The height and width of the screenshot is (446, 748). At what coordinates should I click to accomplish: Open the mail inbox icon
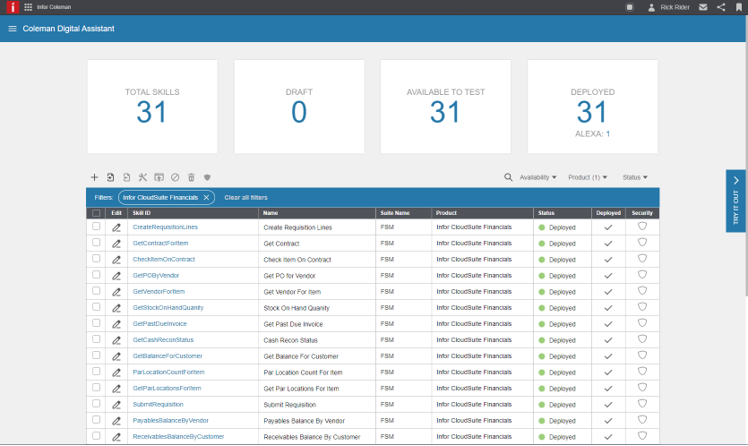click(703, 7)
